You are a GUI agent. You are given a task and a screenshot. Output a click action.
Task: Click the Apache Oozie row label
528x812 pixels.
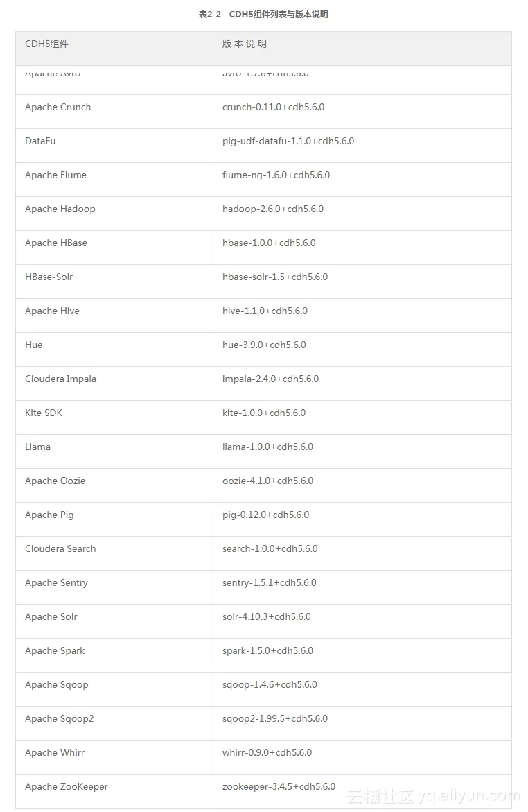tap(55, 481)
